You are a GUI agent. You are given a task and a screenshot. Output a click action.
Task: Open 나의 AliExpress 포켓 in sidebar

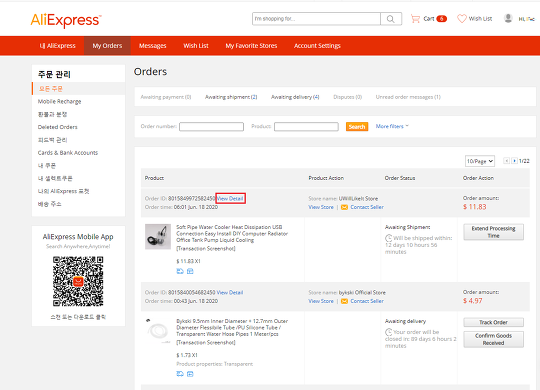63,191
